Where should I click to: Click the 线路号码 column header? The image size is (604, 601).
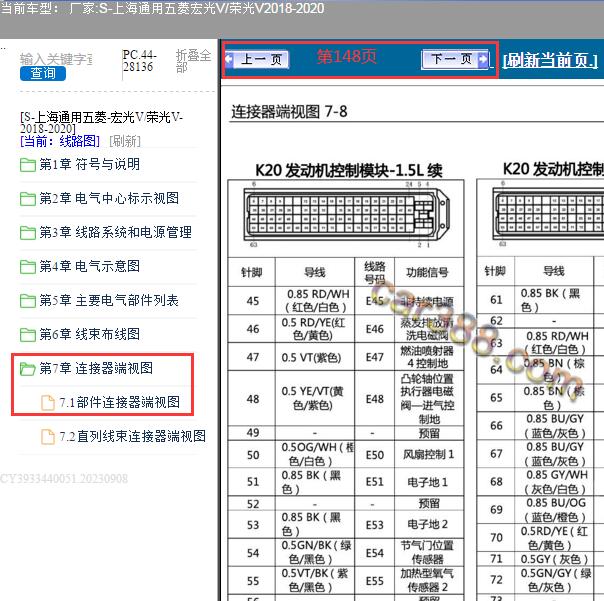click(375, 272)
